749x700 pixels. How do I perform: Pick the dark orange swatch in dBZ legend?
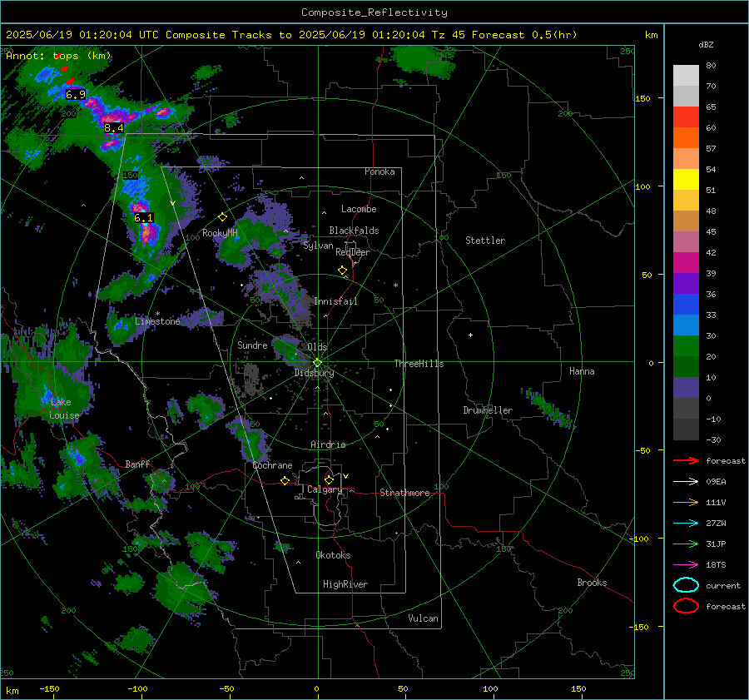pyautogui.click(x=686, y=137)
